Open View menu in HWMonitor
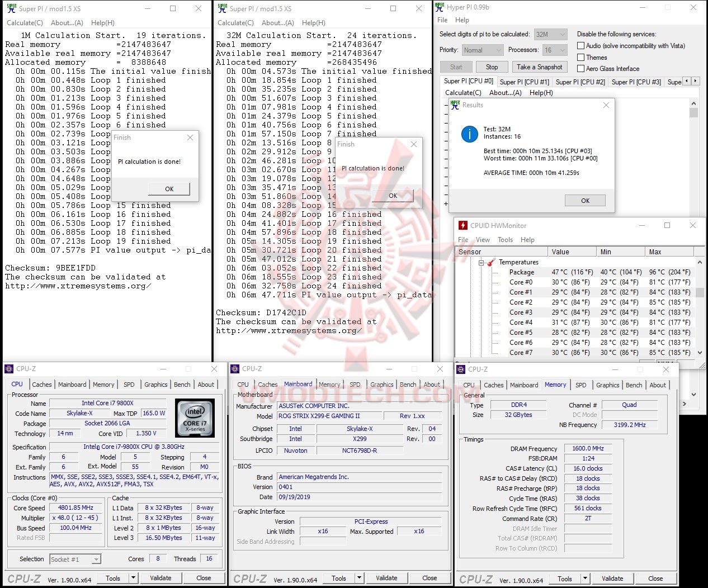Image resolution: width=708 pixels, height=588 pixels. click(483, 240)
